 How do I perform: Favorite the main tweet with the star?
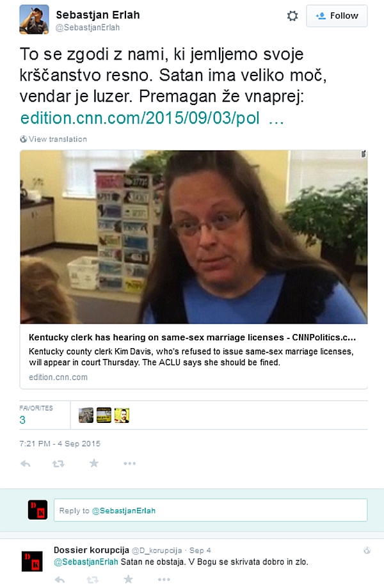[x=93, y=463]
